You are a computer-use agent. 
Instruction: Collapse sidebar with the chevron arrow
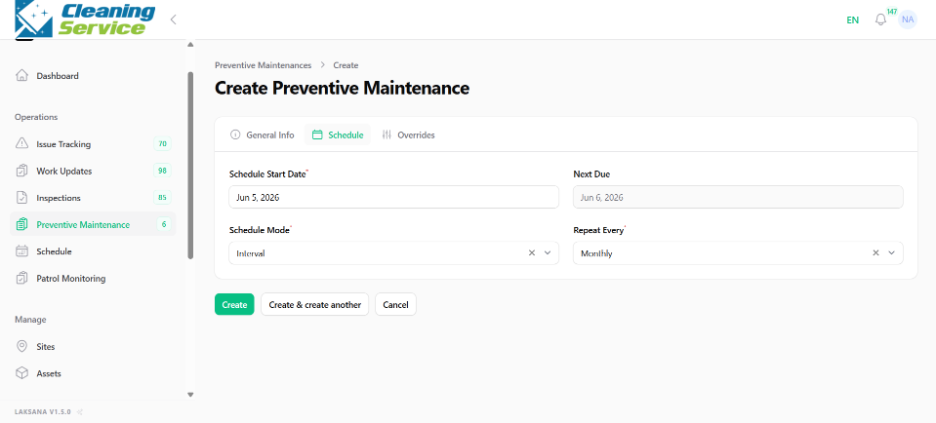point(173,19)
